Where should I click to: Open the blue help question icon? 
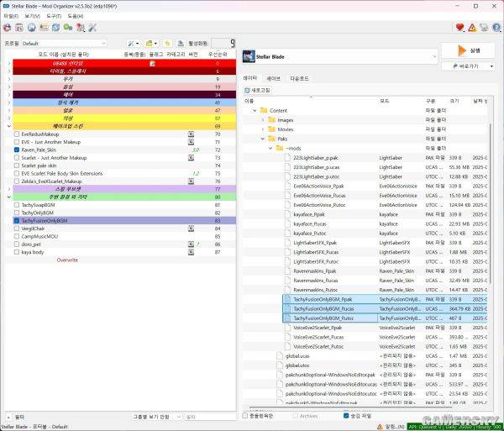pos(496,28)
